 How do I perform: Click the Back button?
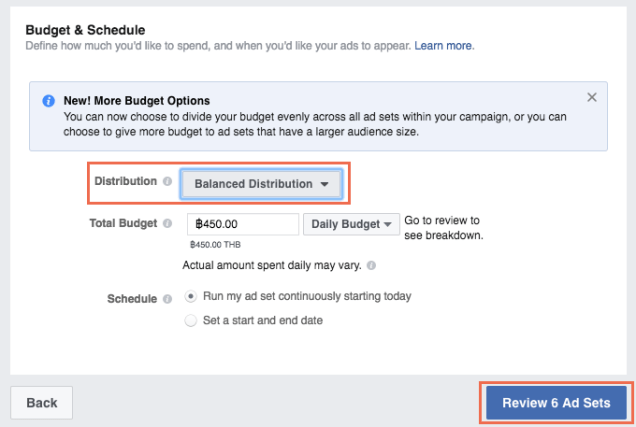tap(42, 403)
